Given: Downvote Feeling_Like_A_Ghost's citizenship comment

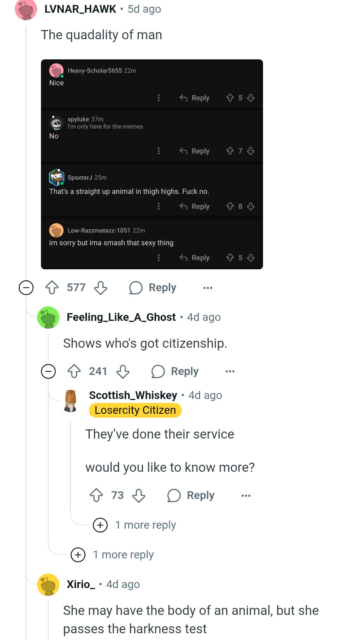Looking at the screenshot, I should coord(123,371).
